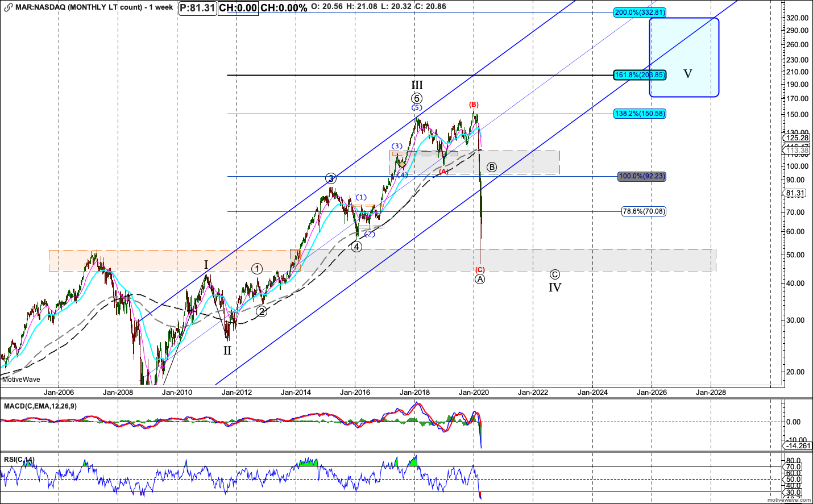Click the RSI(C,14) indicator label
The image size is (813, 504).
[x=19, y=460]
